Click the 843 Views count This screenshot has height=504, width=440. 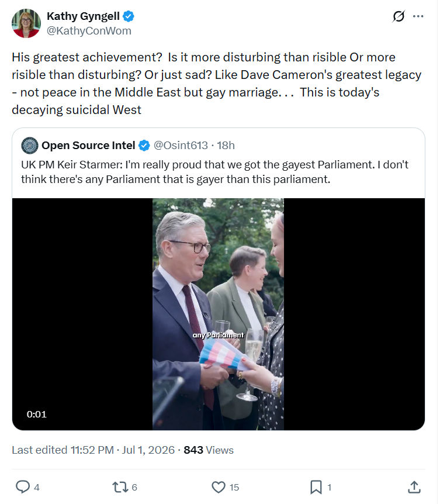[x=209, y=450]
